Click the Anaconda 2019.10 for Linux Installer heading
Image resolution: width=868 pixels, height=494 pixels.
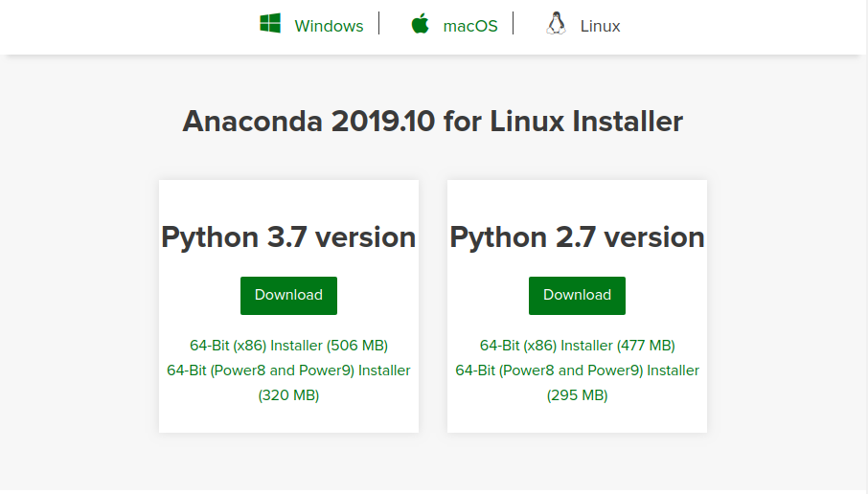click(433, 122)
